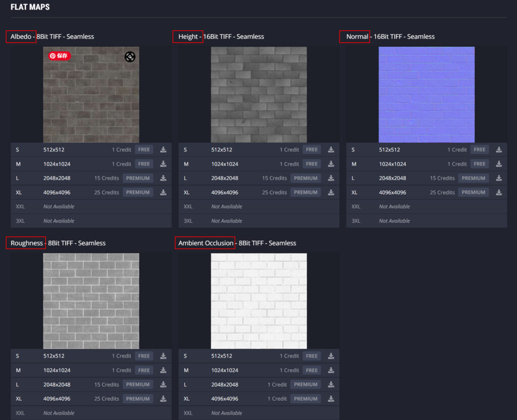Click the FLAT MAPS heading

tap(30, 7)
